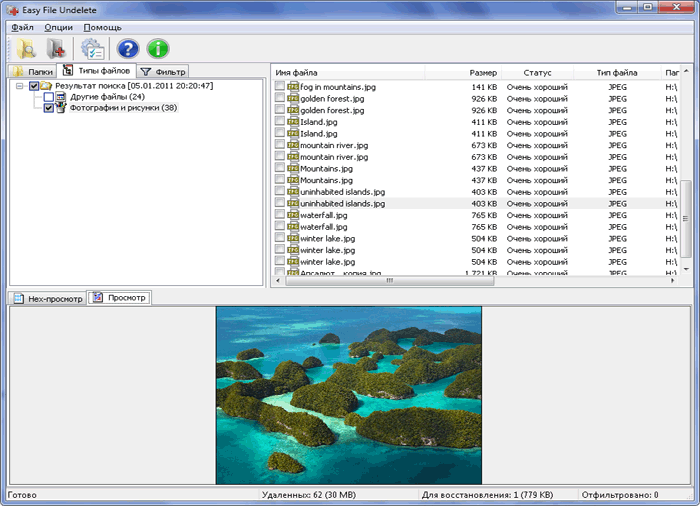This screenshot has height=506, width=700.
Task: Select the Папки tab
Action: click(x=33, y=71)
